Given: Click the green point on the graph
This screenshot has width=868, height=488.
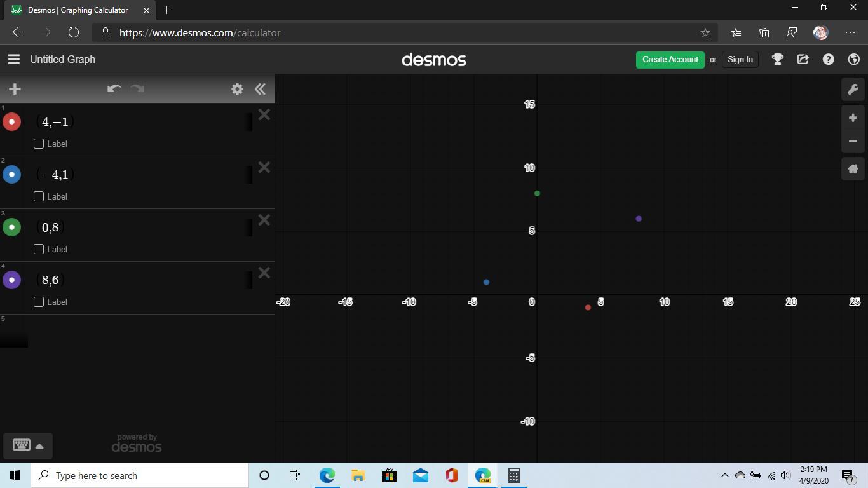Looking at the screenshot, I should 537,193.
